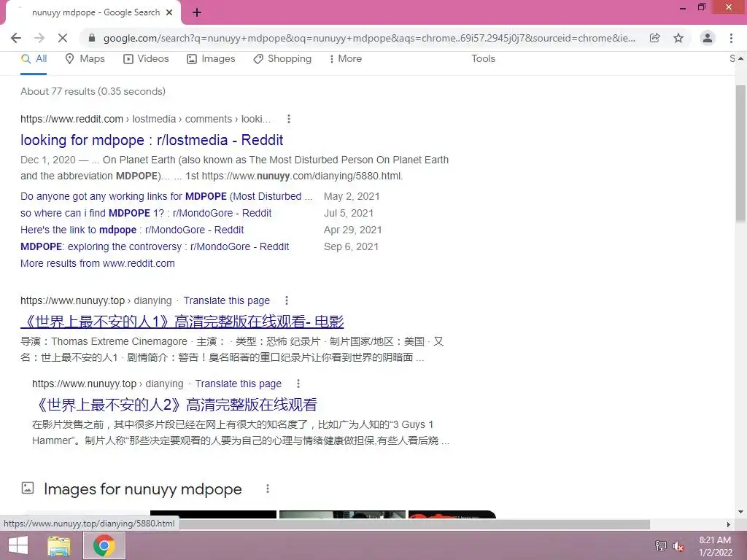
Task: Open 'Do anyone got any working links' result
Action: click(x=166, y=196)
